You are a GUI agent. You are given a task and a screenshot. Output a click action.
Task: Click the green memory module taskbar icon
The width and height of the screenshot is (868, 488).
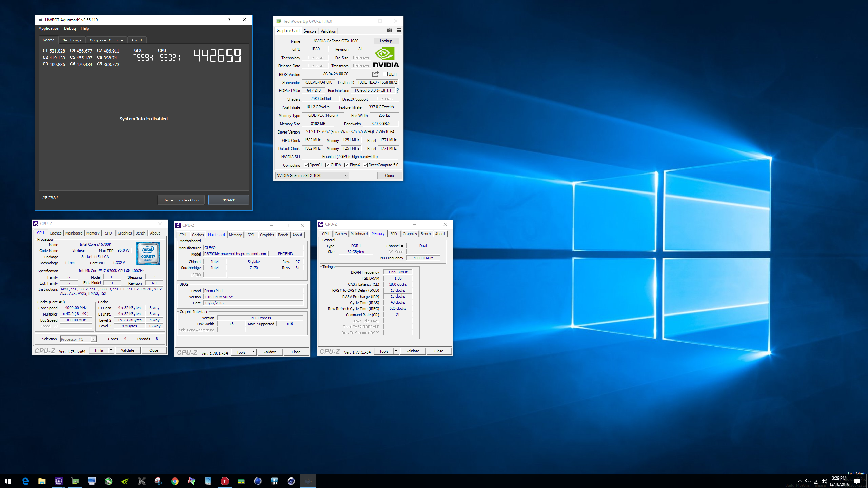[x=241, y=481]
